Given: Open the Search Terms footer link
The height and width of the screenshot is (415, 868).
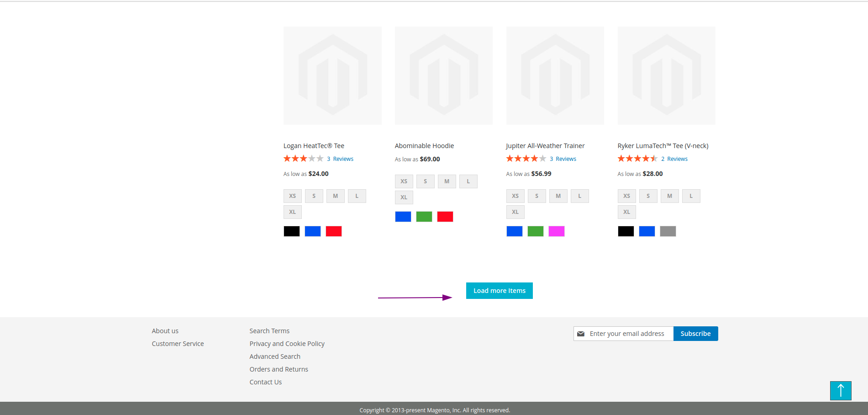Looking at the screenshot, I should [269, 331].
